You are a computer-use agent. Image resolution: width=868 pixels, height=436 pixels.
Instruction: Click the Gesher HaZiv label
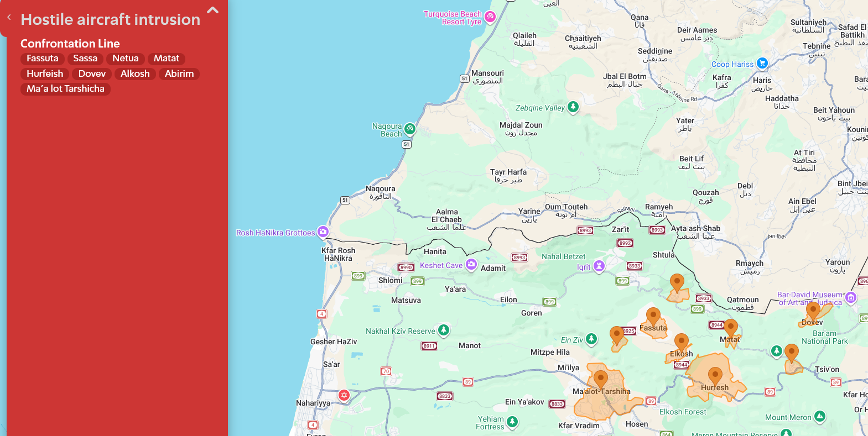[x=334, y=342]
